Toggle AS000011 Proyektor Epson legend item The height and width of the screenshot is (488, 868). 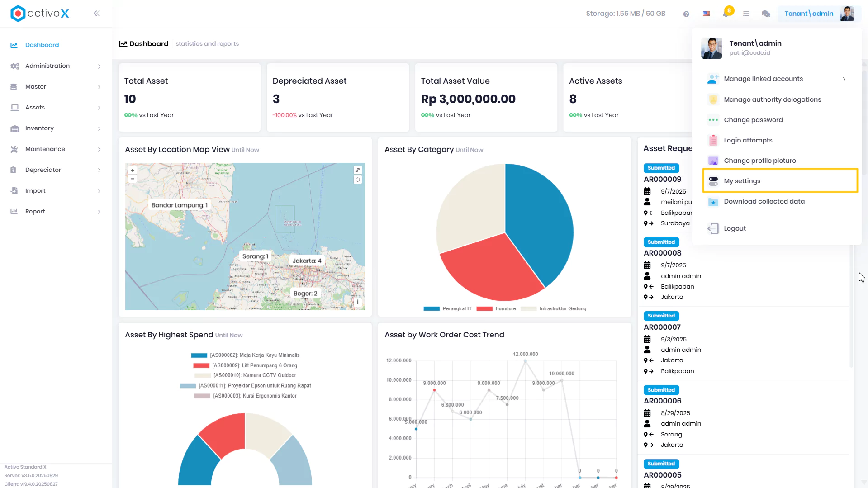point(245,386)
